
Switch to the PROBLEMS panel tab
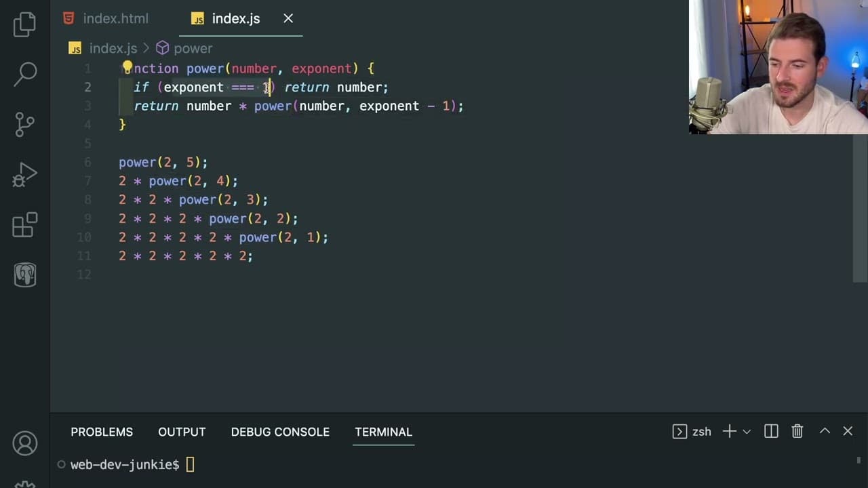[102, 432]
